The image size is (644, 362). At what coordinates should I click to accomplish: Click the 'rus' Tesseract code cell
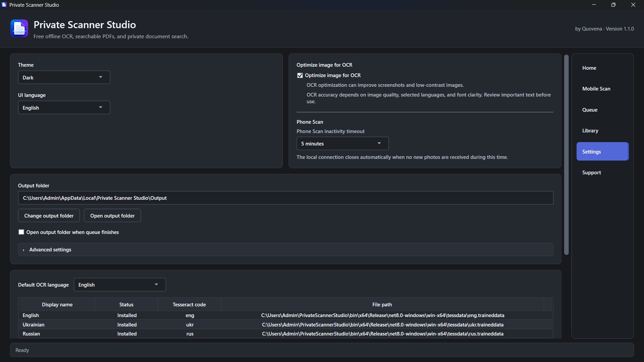[190, 334]
